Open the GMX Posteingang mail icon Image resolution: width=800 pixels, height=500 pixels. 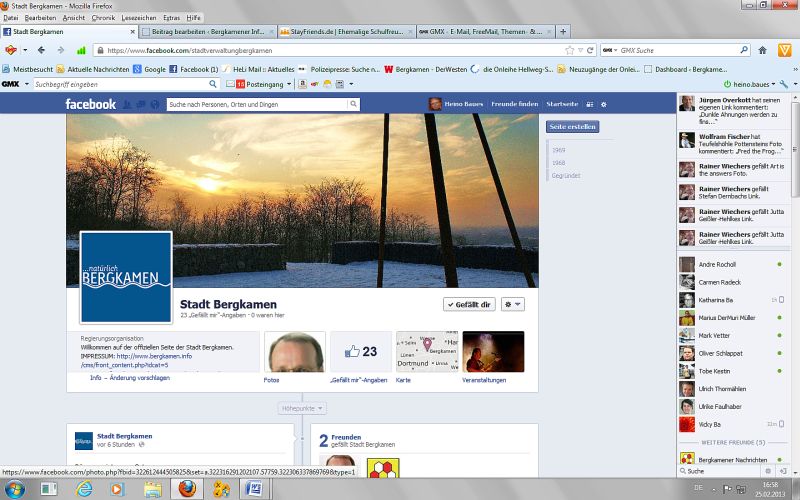[231, 84]
